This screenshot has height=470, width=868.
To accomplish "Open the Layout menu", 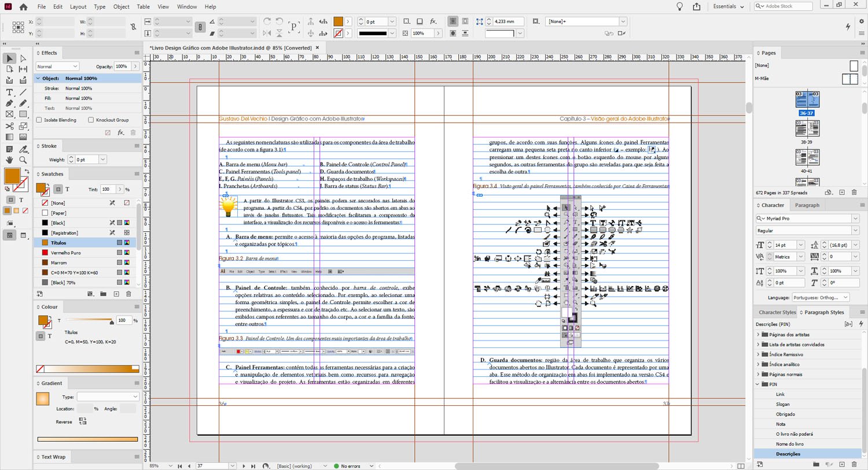I will point(78,7).
